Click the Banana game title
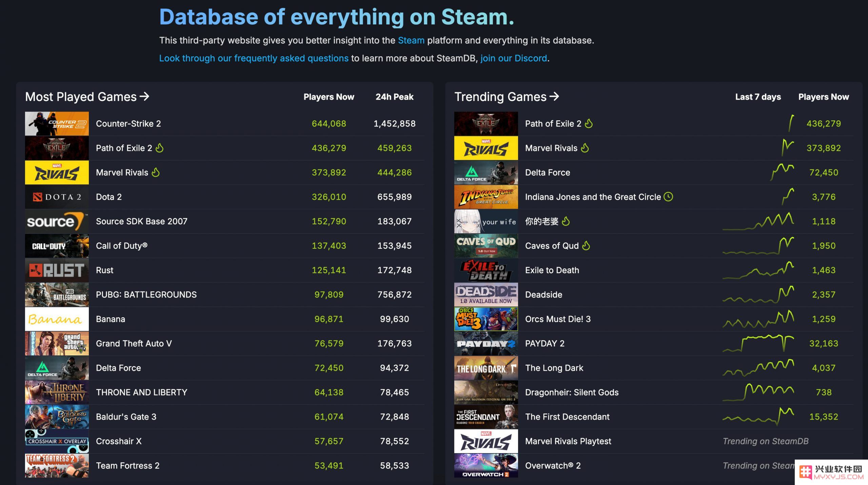 coord(111,319)
